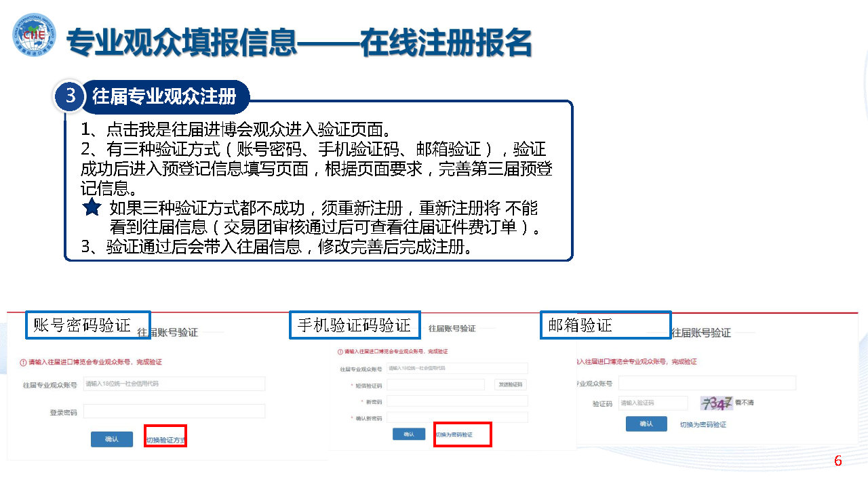This screenshot has width=868, height=488.
Task: Click the blue star bullet icon
Action: [92, 208]
